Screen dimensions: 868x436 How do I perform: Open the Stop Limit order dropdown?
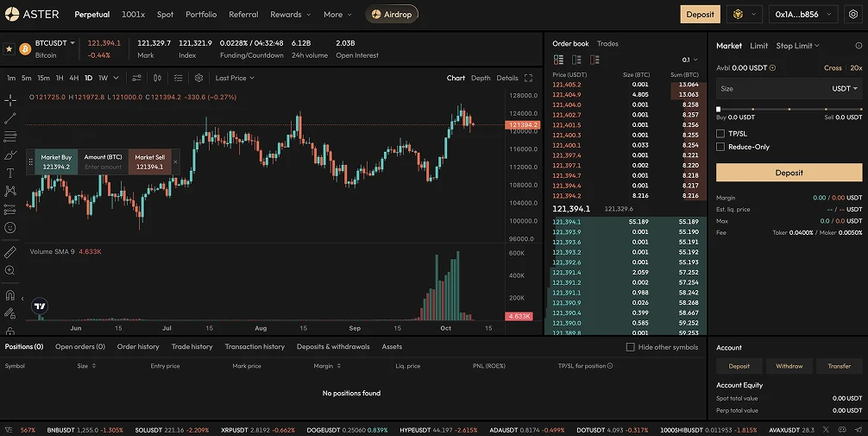click(x=797, y=46)
